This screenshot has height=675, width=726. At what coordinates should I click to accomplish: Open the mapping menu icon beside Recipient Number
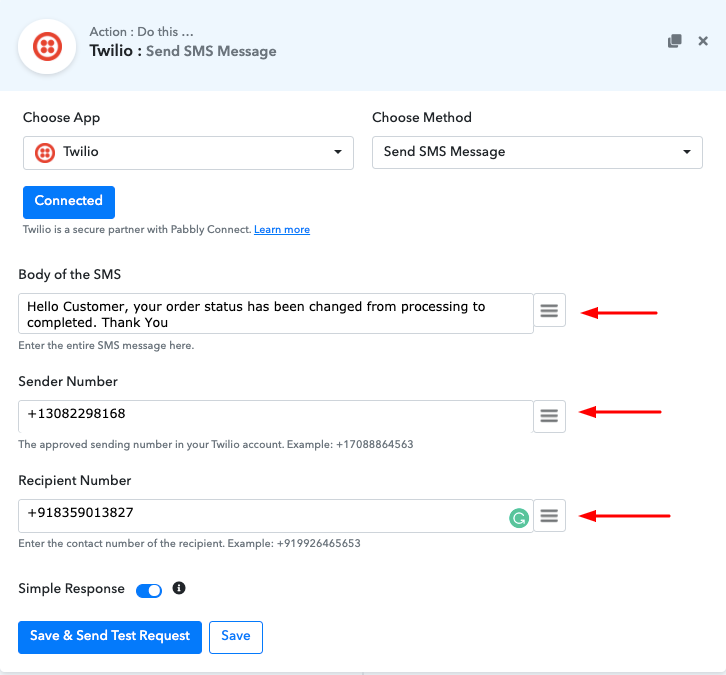pos(549,516)
